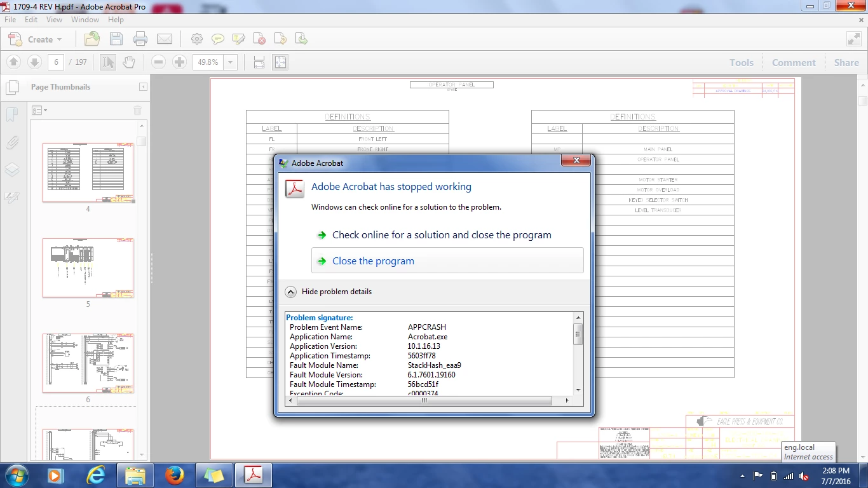
Task: Open Internet Explorer from the taskbar
Action: point(97,475)
